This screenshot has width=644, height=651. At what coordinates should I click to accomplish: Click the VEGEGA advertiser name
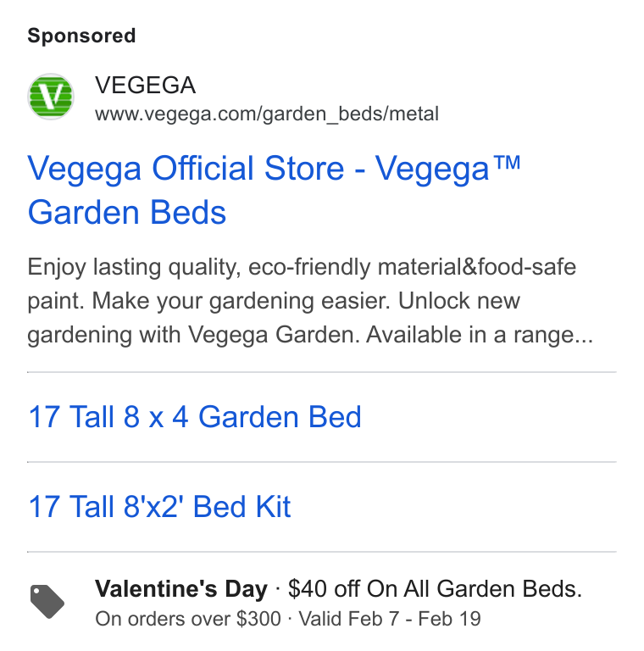coord(145,85)
